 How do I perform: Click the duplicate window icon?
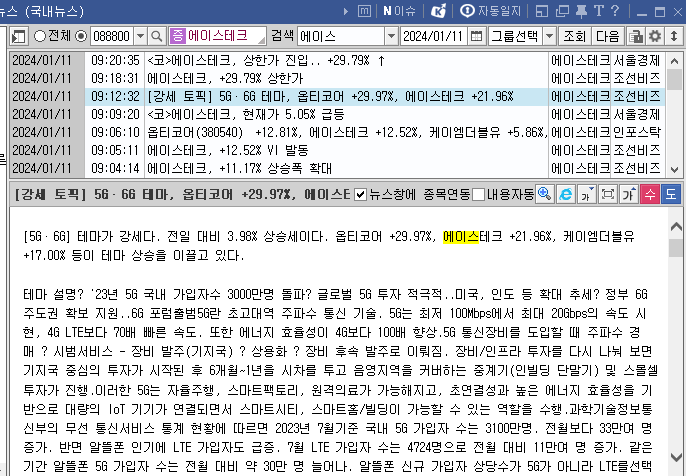pos(562,11)
